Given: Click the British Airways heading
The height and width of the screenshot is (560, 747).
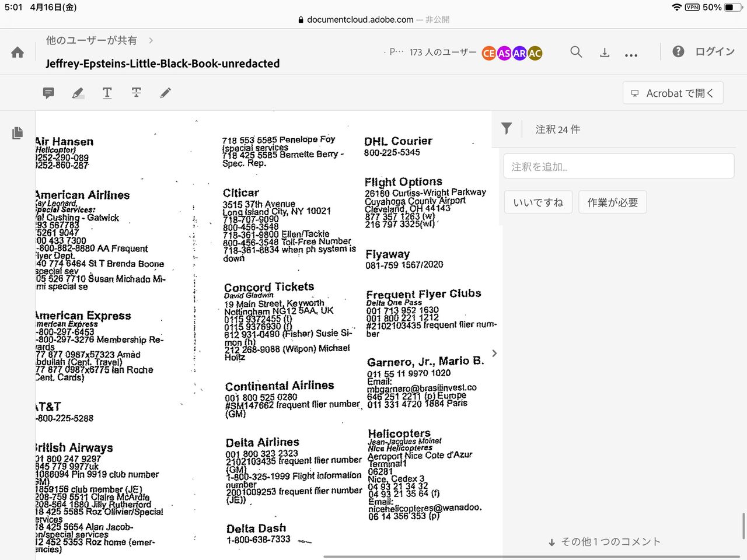Looking at the screenshot, I should pyautogui.click(x=74, y=447).
